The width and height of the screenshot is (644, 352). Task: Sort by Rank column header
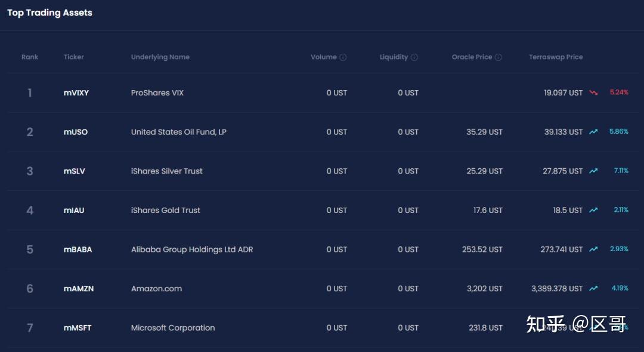[x=30, y=57]
